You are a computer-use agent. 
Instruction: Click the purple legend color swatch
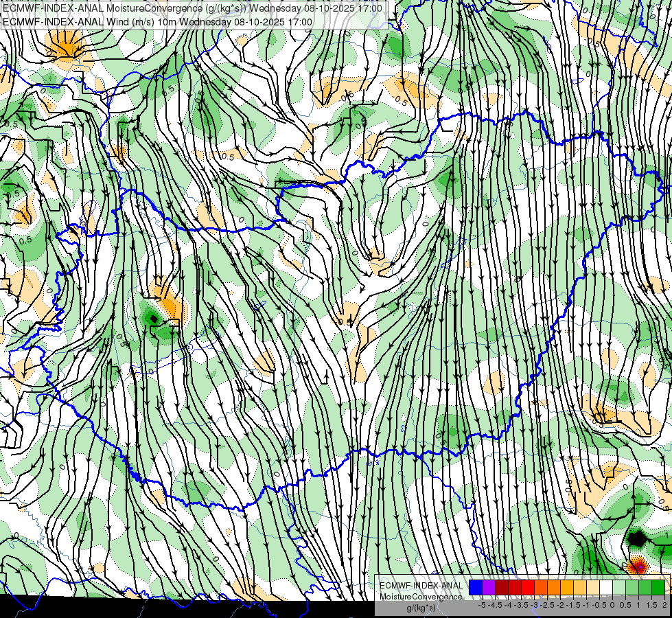(x=489, y=587)
